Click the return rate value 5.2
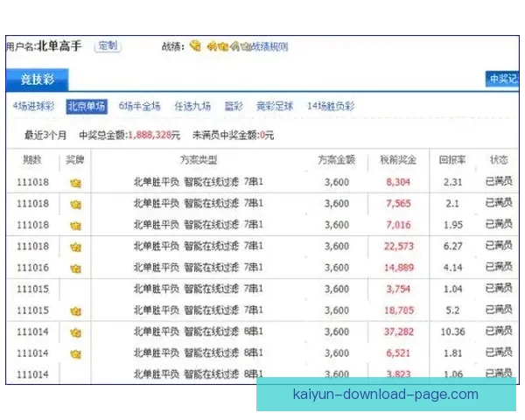 coord(452,311)
